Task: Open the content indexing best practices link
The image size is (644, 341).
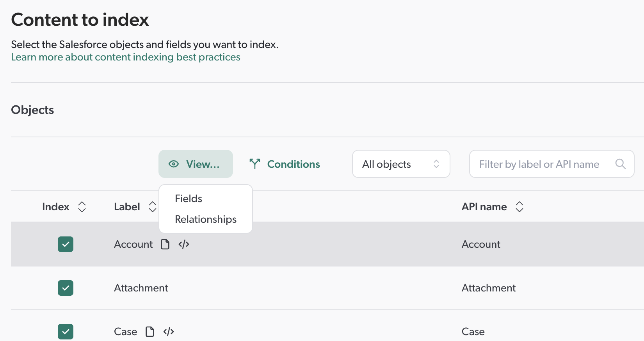Action: 125,57
